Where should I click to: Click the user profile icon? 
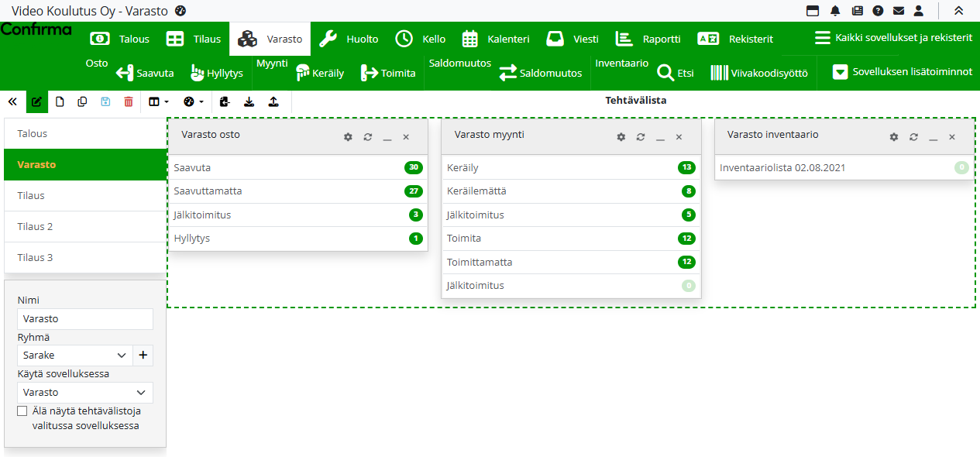point(919,11)
